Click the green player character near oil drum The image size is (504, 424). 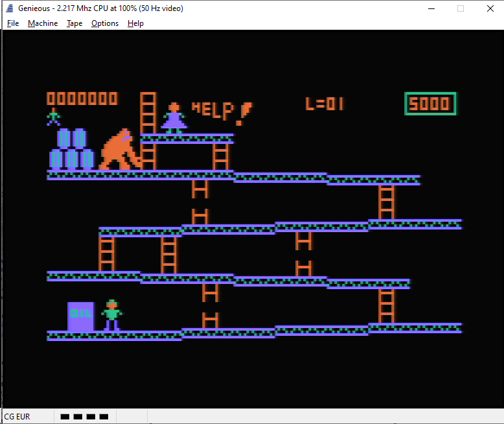coord(111,315)
